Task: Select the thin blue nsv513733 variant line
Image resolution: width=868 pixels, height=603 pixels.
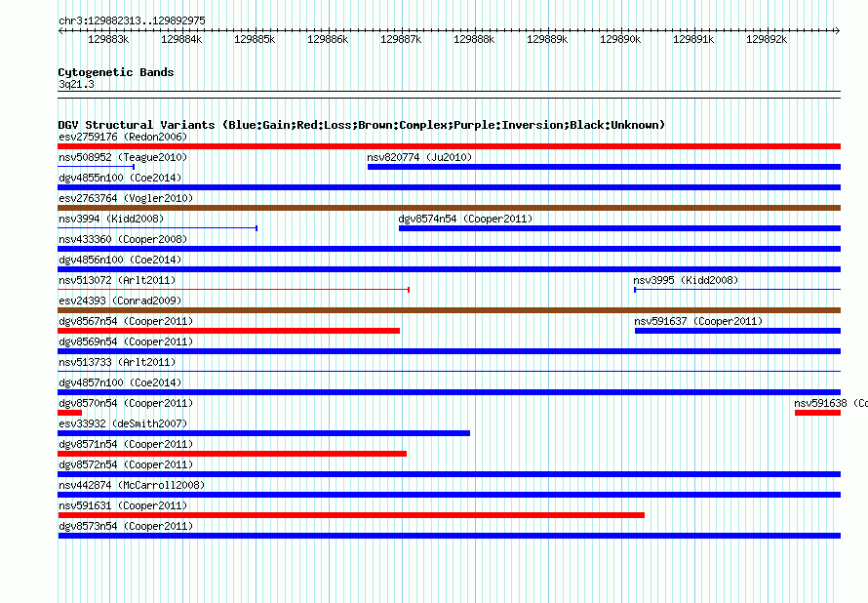Action: coord(449,371)
